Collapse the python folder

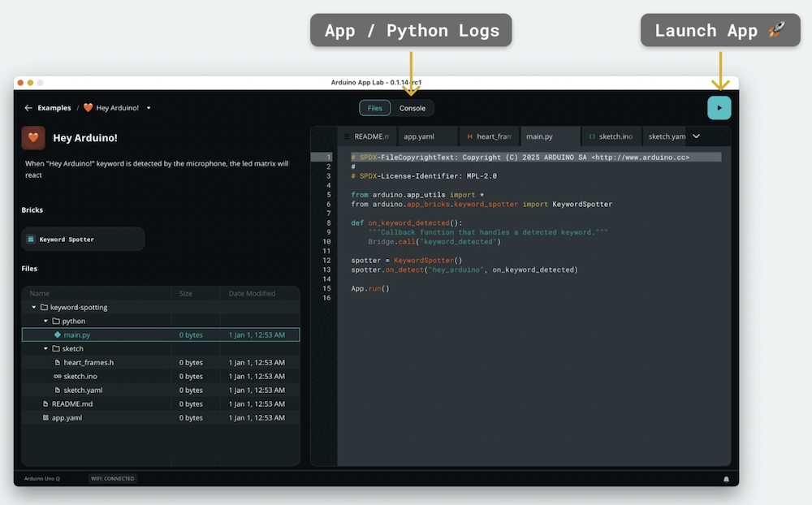click(x=46, y=322)
